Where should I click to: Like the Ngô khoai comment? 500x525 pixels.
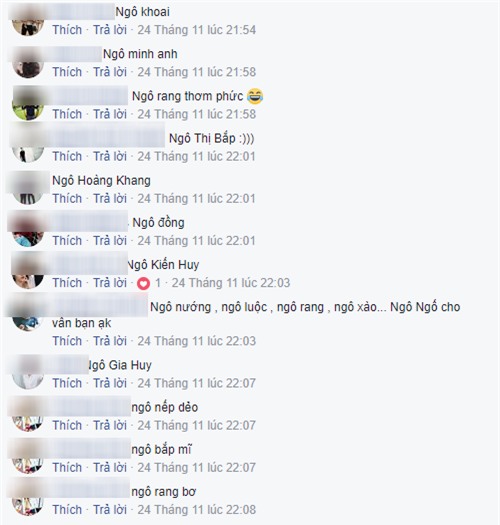(67, 30)
